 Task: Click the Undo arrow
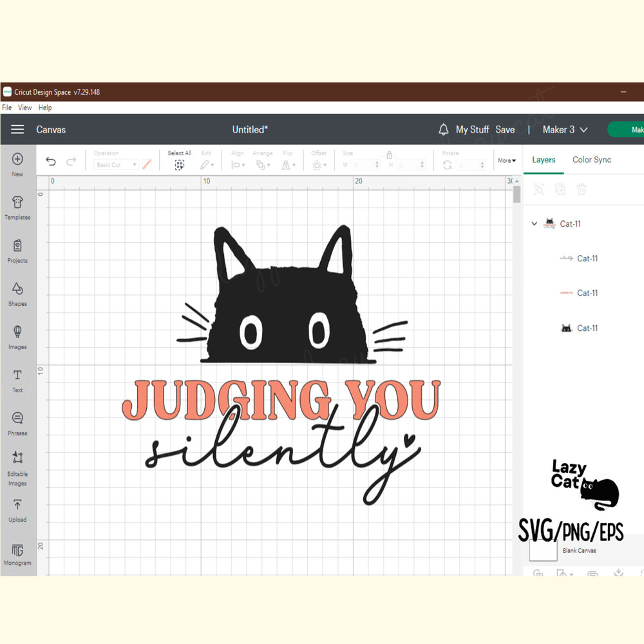51,162
